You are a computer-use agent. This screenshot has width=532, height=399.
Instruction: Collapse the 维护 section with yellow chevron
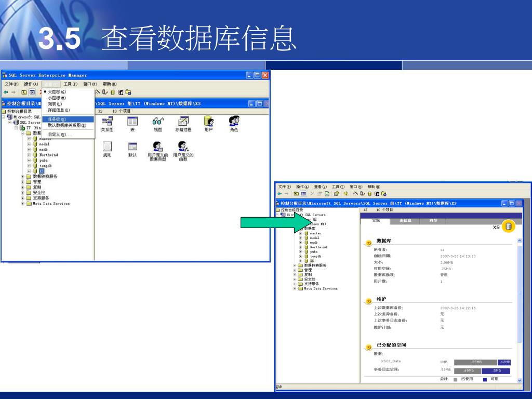368,301
